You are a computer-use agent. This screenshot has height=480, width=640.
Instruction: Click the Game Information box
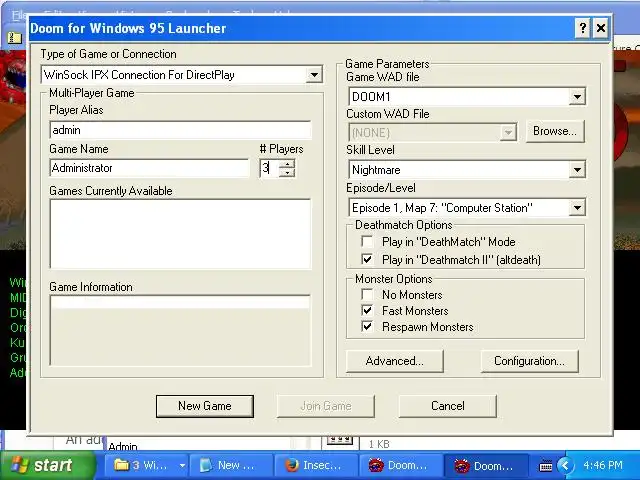(x=180, y=330)
